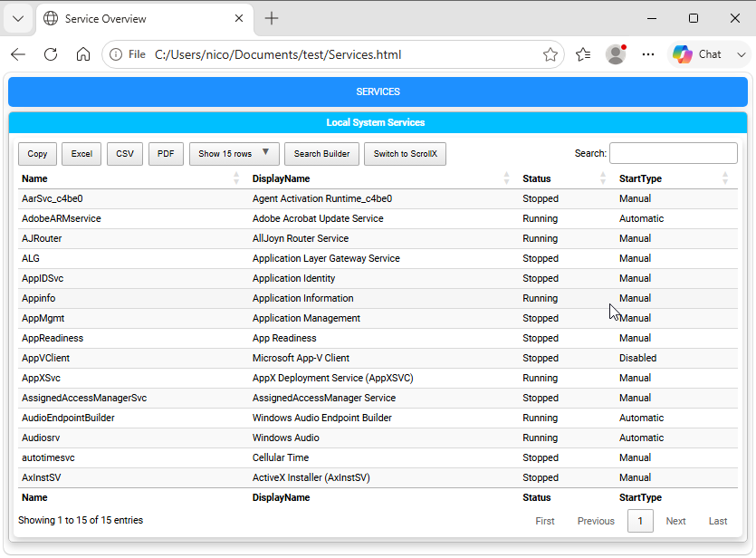The width and height of the screenshot is (756, 558).
Task: Select the AppMgmt service name
Action: coord(43,318)
